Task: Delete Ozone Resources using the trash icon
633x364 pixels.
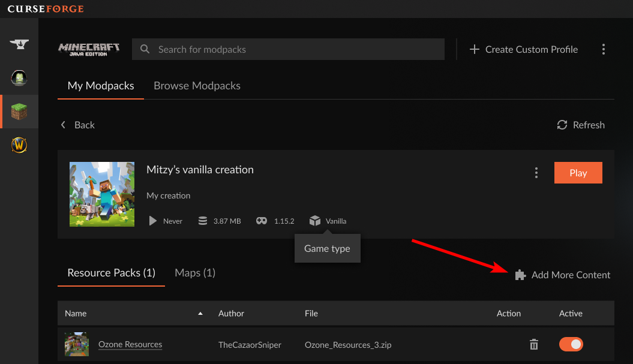Action: point(533,344)
